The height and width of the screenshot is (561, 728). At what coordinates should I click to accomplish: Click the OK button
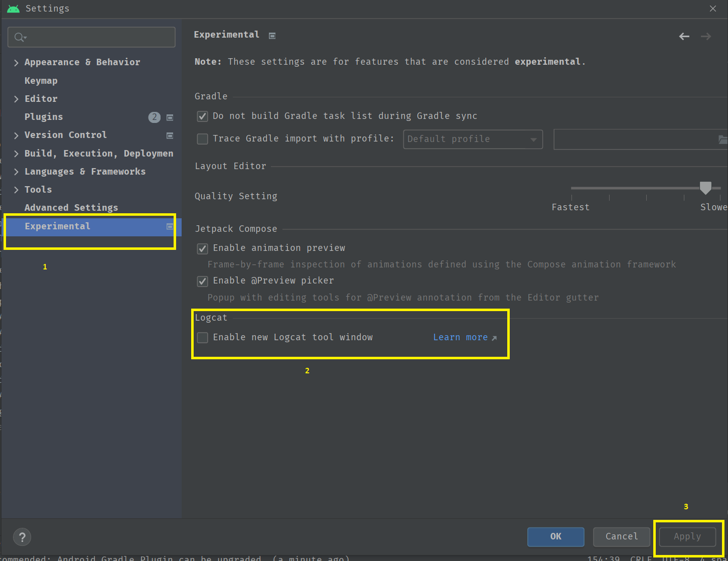point(556,537)
